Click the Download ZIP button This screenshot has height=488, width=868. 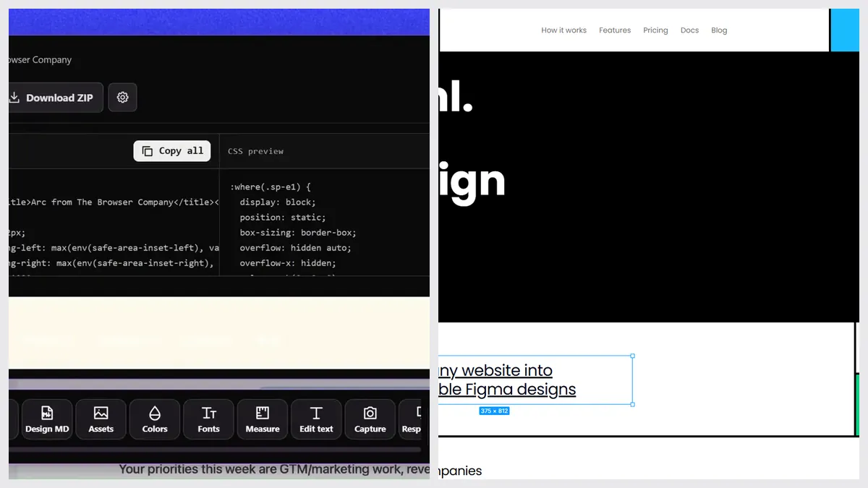click(56, 98)
